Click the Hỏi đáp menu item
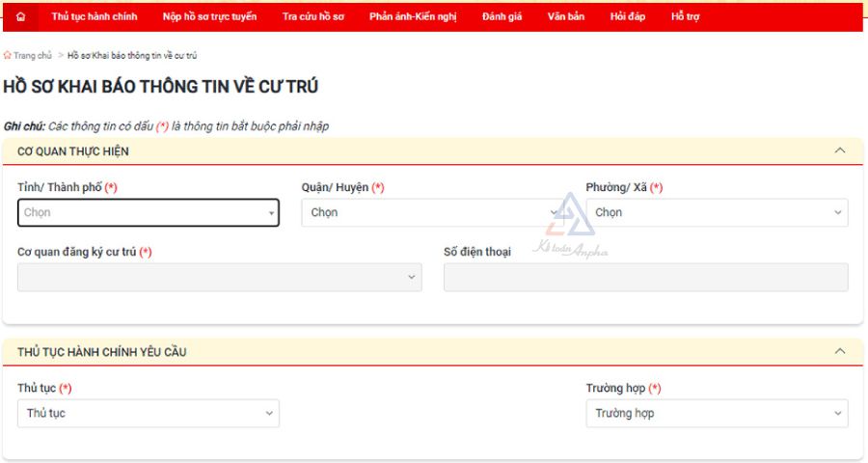Screen dimensions: 868x463 pyautogui.click(x=628, y=17)
